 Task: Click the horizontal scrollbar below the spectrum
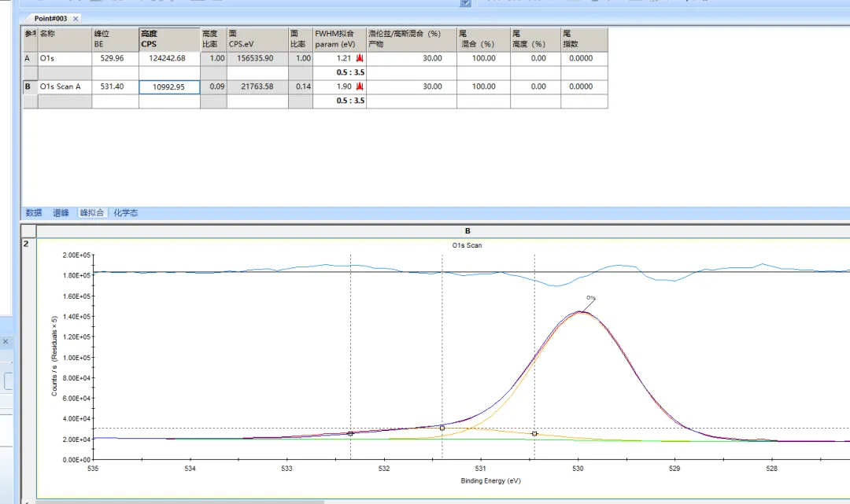coord(179,501)
